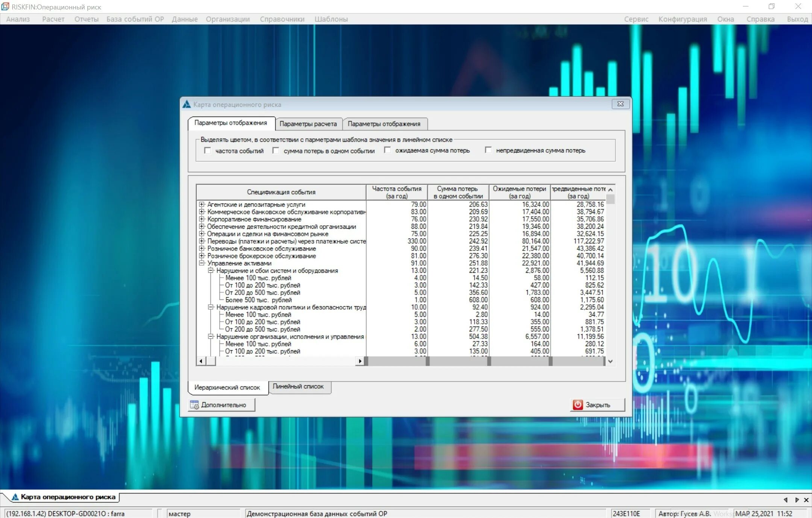Viewport: 812px width, 518px height.
Task: Click the red power icon on Закрыть
Action: click(x=578, y=405)
